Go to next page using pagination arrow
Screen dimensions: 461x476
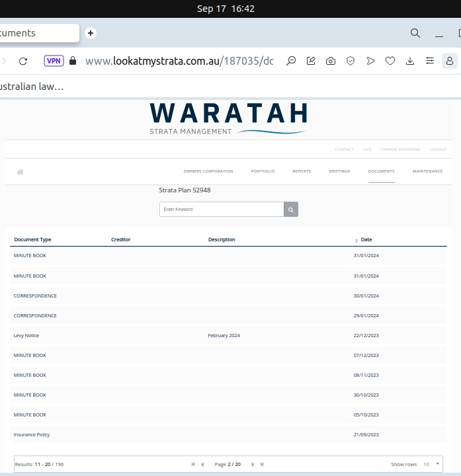click(253, 465)
